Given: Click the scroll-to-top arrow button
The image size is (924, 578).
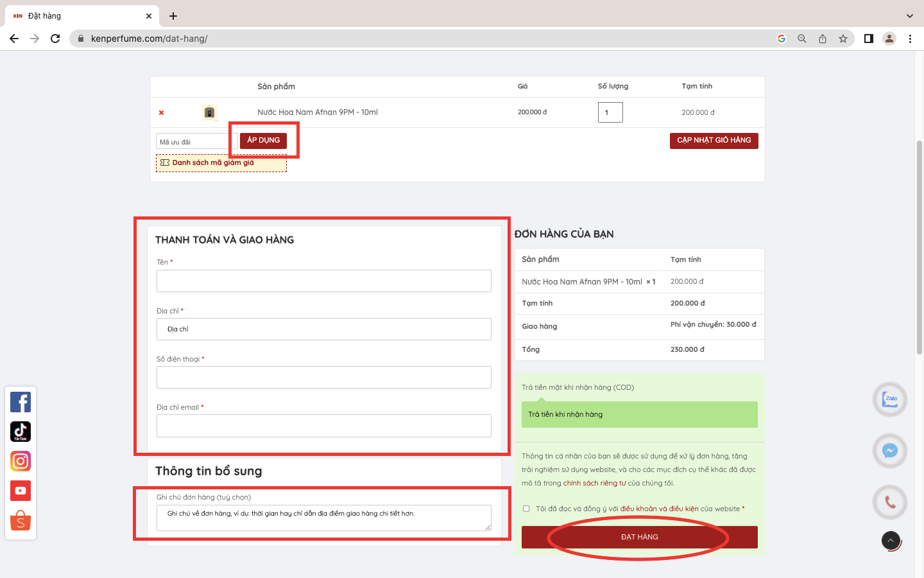Looking at the screenshot, I should click(x=891, y=541).
